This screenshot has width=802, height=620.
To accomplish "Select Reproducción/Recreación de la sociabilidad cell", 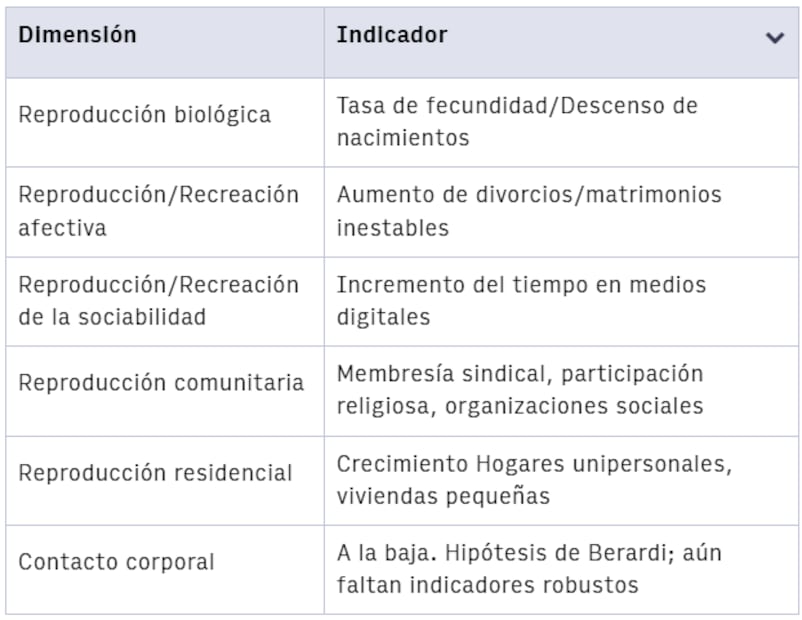I will pyautogui.click(x=165, y=301).
